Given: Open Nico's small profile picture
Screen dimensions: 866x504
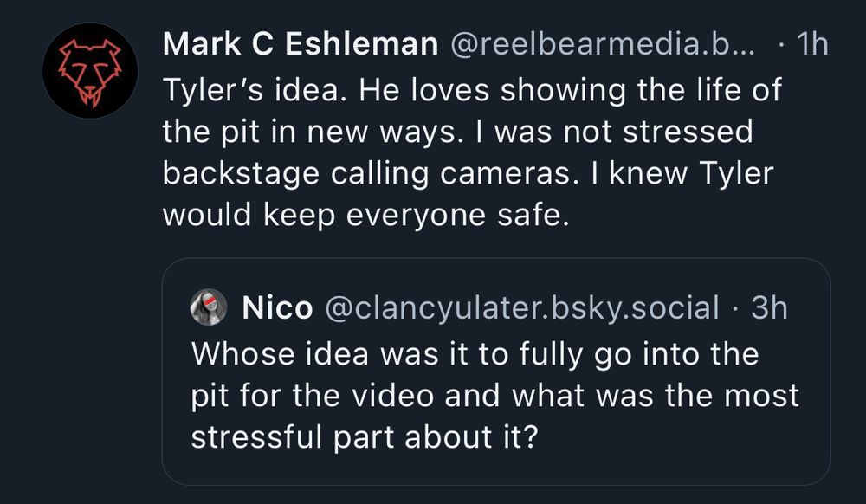Looking at the screenshot, I should pyautogui.click(x=209, y=307).
